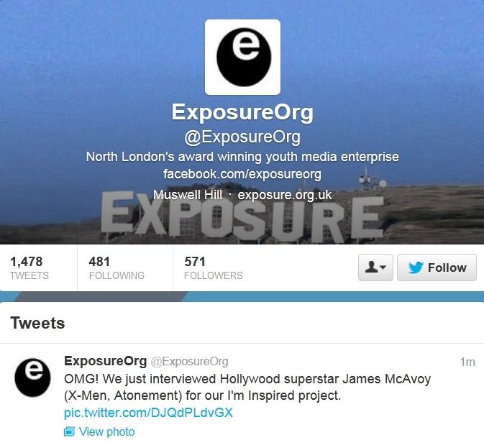Image resolution: width=484 pixels, height=448 pixels.
Task: Click the ExposureOrg profile header name
Action: [242, 112]
